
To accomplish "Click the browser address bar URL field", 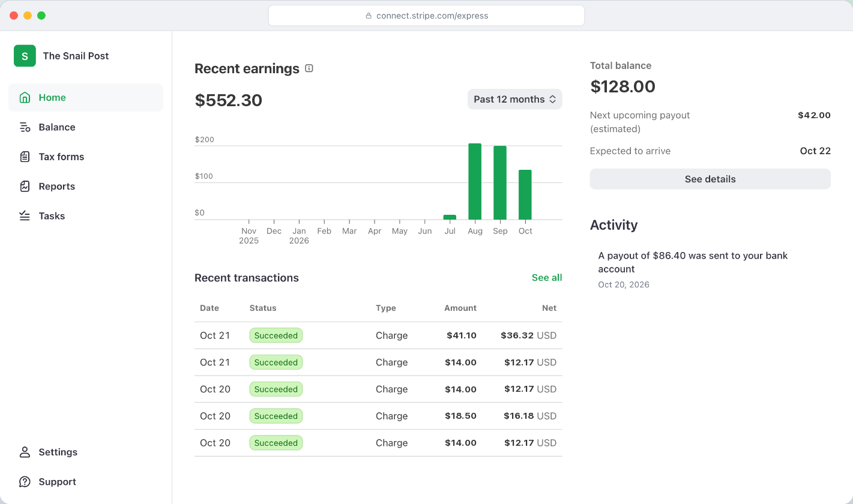I will (x=426, y=16).
